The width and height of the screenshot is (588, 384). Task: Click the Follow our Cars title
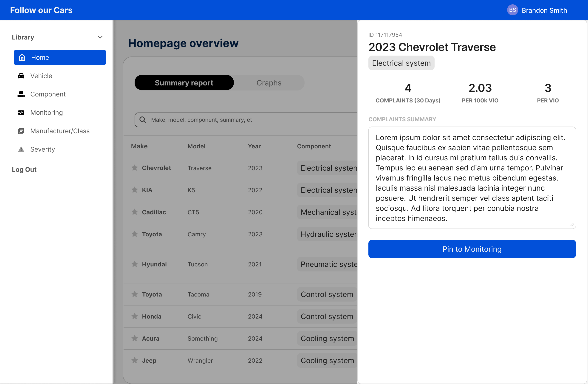[x=41, y=10]
